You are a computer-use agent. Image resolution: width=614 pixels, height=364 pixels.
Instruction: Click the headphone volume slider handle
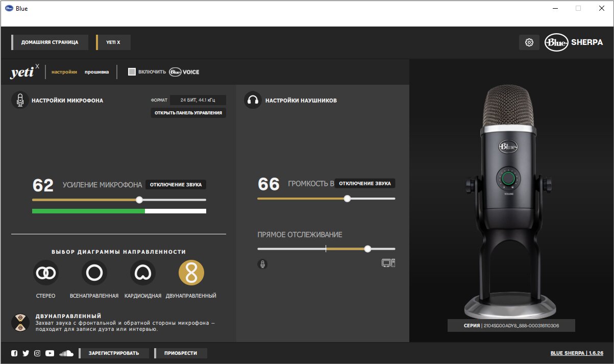(x=347, y=199)
